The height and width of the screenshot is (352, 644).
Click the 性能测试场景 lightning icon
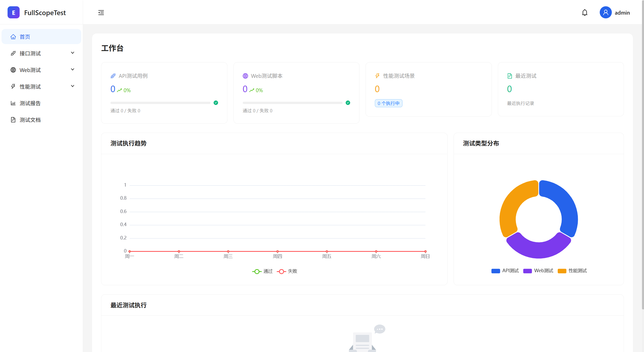click(377, 76)
